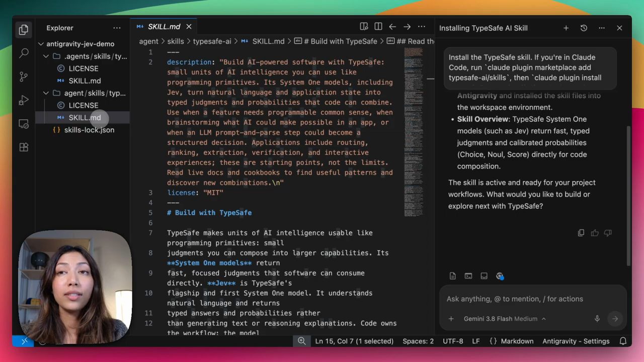
Task: Send the chat message with the arrow button
Action: click(x=615, y=319)
